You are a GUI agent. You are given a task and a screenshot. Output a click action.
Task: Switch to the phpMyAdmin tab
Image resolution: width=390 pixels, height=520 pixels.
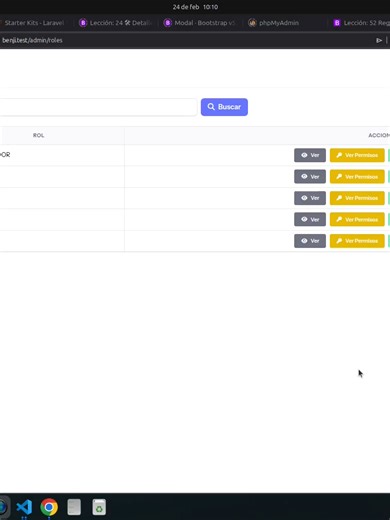click(x=274, y=23)
